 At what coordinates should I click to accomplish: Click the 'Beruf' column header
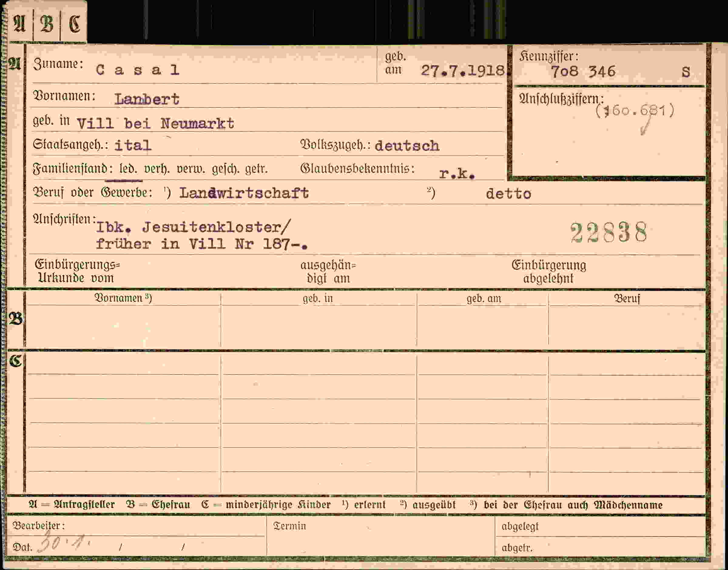[x=627, y=298]
